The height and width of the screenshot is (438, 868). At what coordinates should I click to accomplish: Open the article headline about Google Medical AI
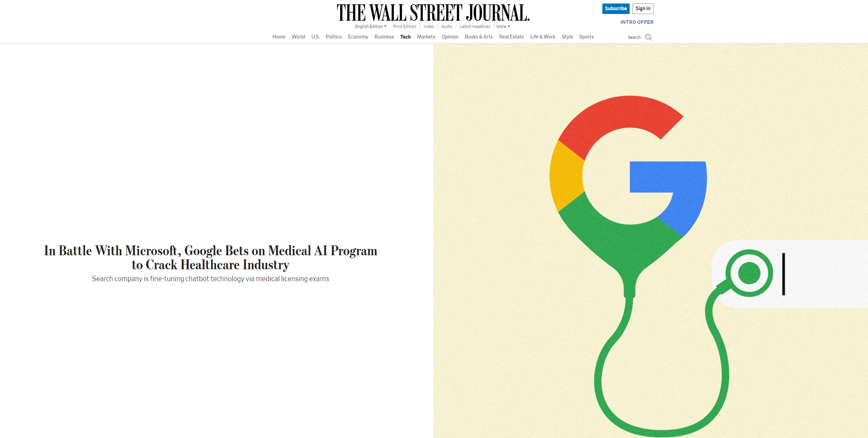pos(211,258)
